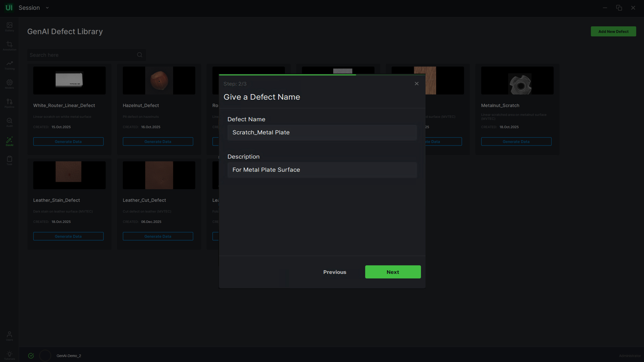Image resolution: width=644 pixels, height=362 pixels.
Task: Click the search magnifier icon
Action: (139, 55)
